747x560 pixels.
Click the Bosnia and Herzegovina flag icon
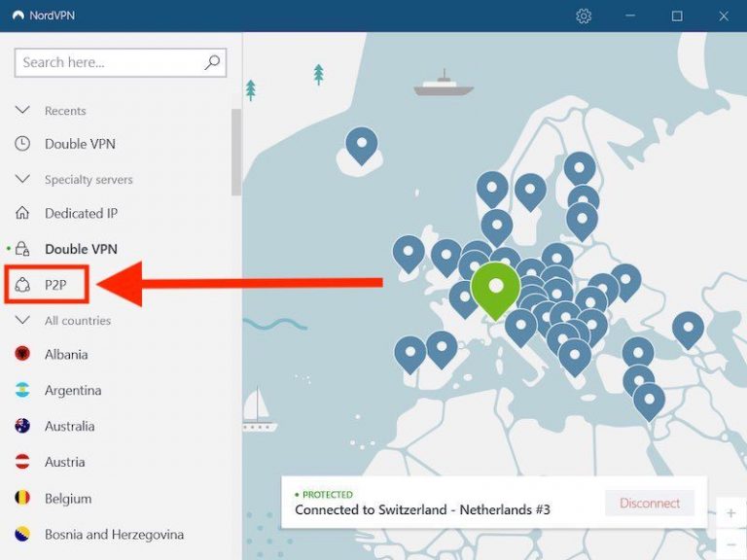click(22, 534)
